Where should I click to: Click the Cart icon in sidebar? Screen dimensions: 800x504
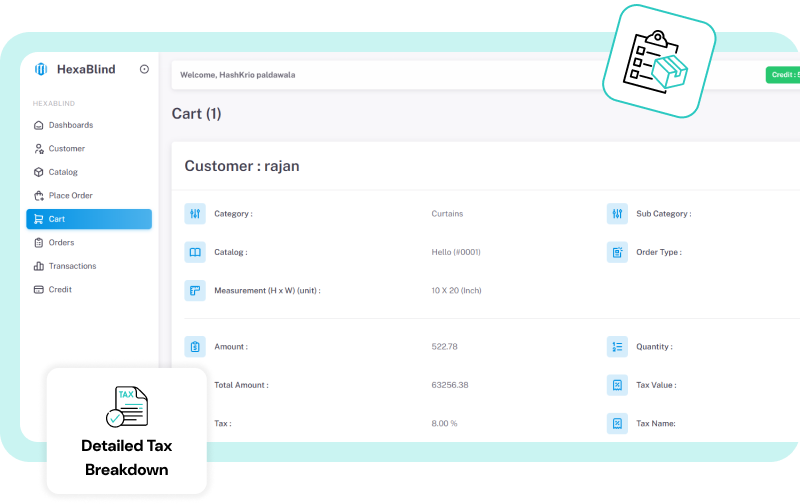click(39, 219)
